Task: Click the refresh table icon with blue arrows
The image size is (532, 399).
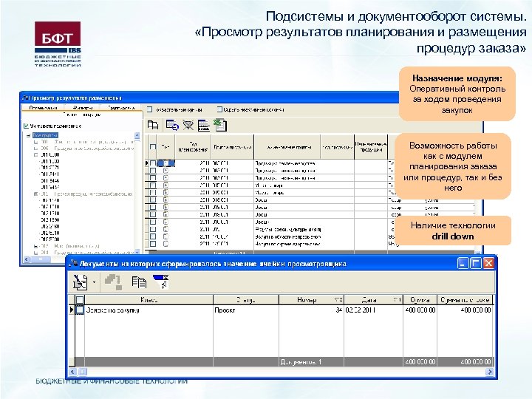Action: (x=172, y=125)
